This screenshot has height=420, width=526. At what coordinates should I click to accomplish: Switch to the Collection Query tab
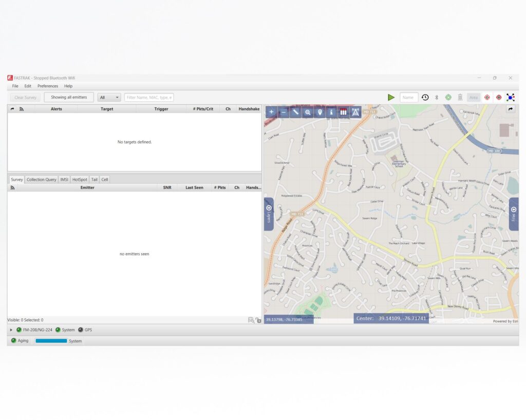[x=42, y=180]
